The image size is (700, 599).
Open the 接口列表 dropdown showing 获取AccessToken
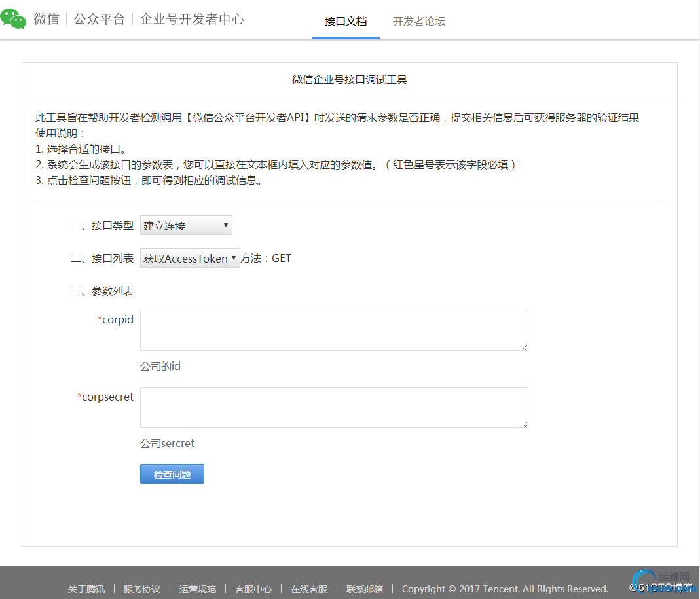[x=185, y=258]
